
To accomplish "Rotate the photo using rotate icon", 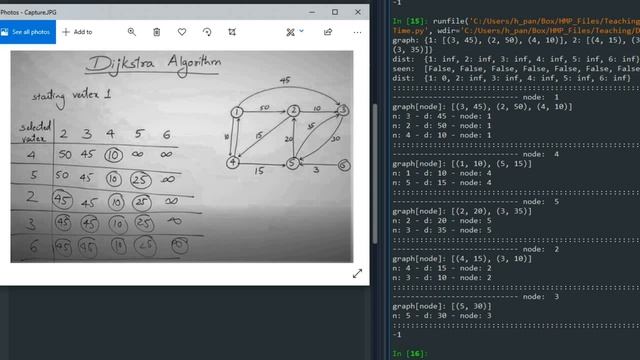I will click(x=207, y=32).
